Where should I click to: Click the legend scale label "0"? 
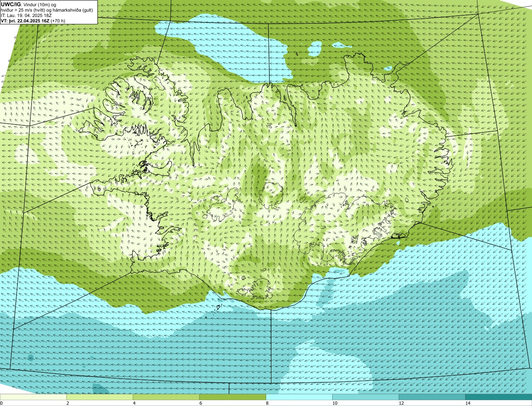1,403
